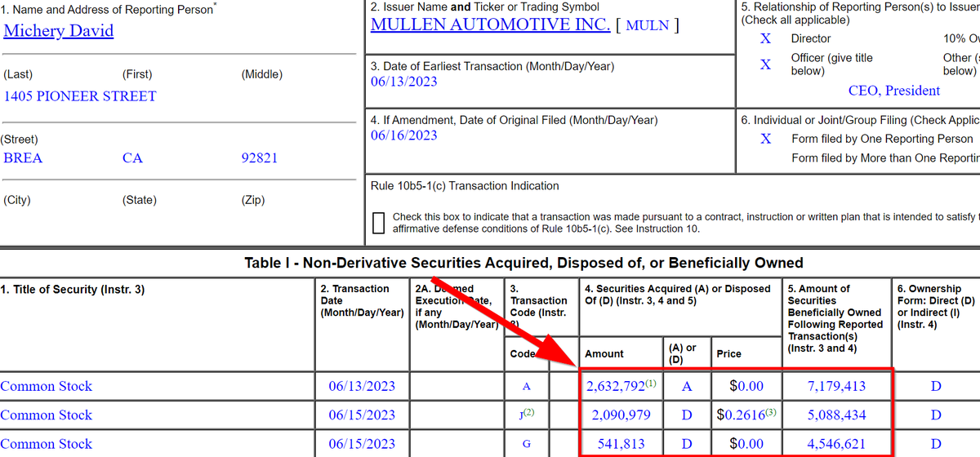This screenshot has height=457, width=980.
Task: Click the Title of Security column header
Action: pyautogui.click(x=73, y=289)
